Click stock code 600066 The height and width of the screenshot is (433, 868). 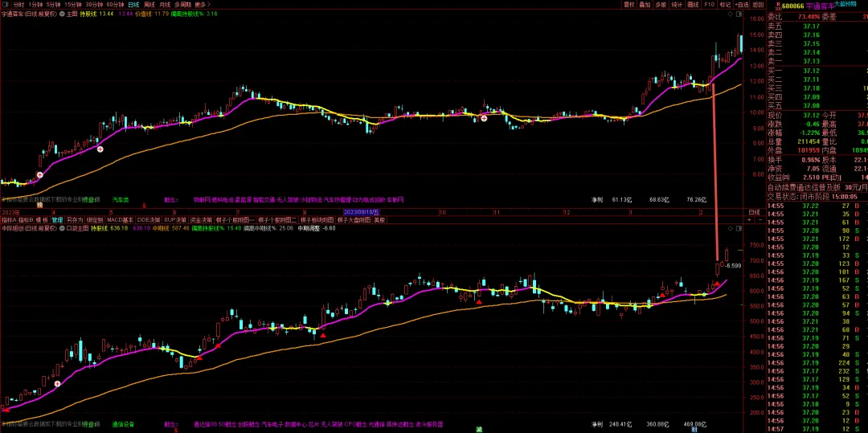point(793,6)
